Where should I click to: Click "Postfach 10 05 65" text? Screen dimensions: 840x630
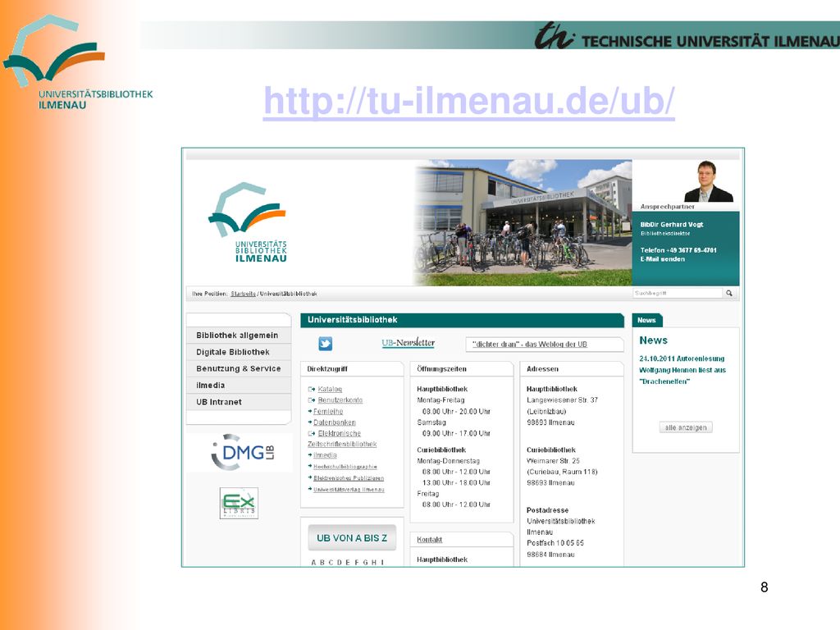tap(555, 543)
